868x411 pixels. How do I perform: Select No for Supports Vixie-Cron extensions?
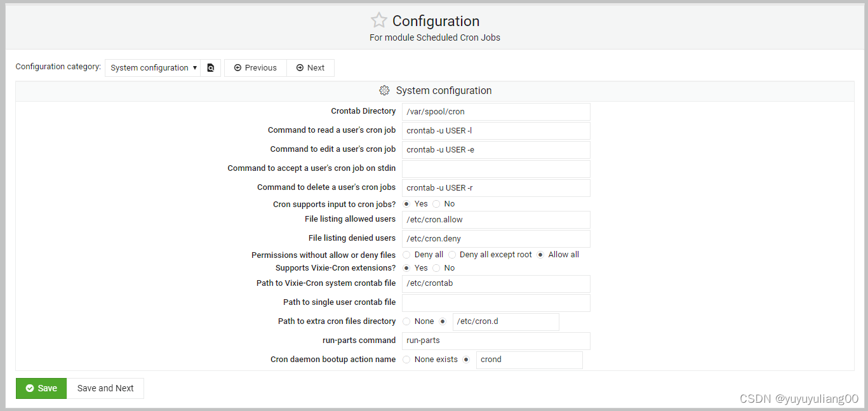436,267
